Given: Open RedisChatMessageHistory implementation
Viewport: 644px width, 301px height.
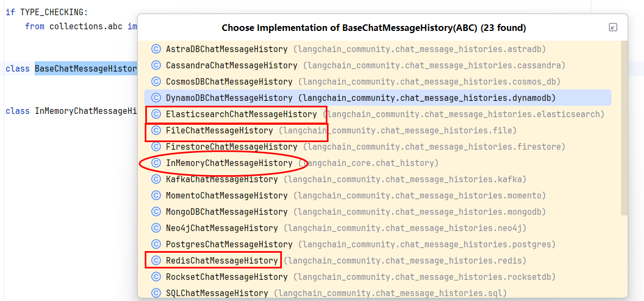Looking at the screenshot, I should (x=378, y=261).
